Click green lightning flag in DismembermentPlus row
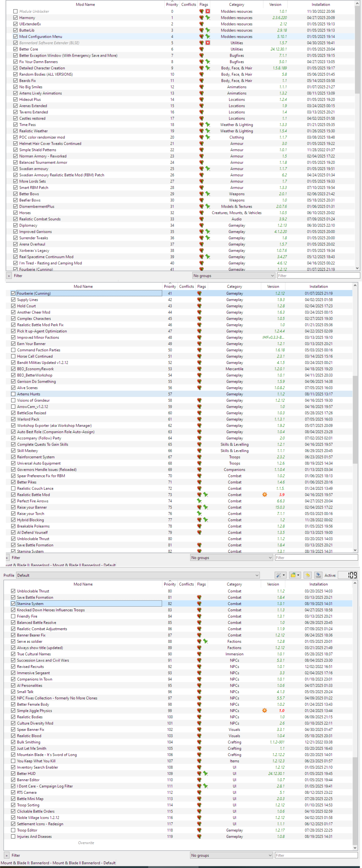362x868 pixels. click(x=208, y=207)
